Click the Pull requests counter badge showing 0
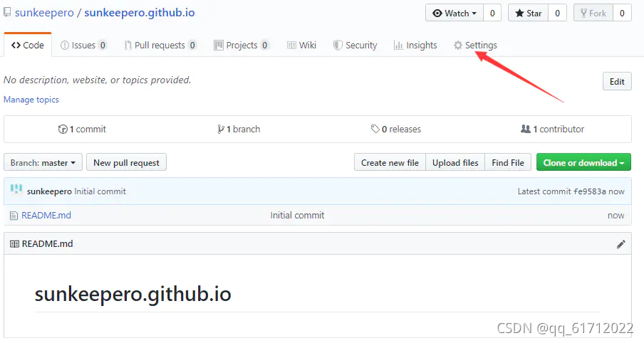The height and width of the screenshot is (343, 644). coord(192,45)
